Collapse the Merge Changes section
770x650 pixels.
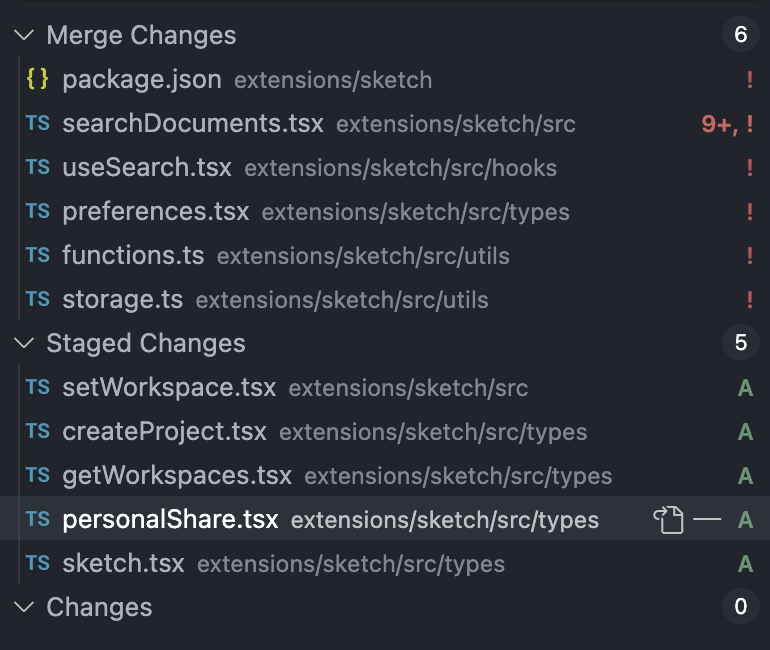pos(23,36)
